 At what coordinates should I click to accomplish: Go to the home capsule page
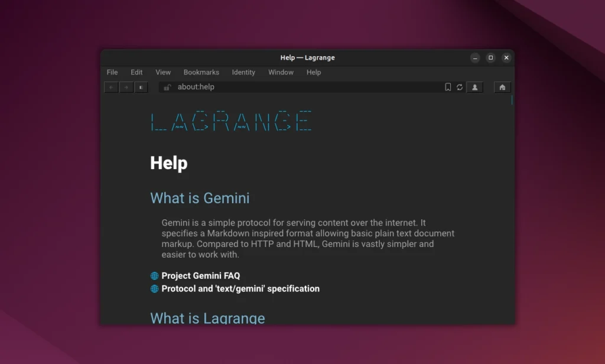pyautogui.click(x=502, y=87)
